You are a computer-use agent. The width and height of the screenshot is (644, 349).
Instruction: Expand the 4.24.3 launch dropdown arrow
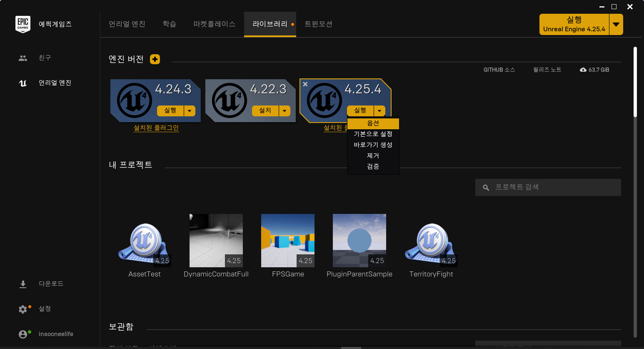(190, 110)
